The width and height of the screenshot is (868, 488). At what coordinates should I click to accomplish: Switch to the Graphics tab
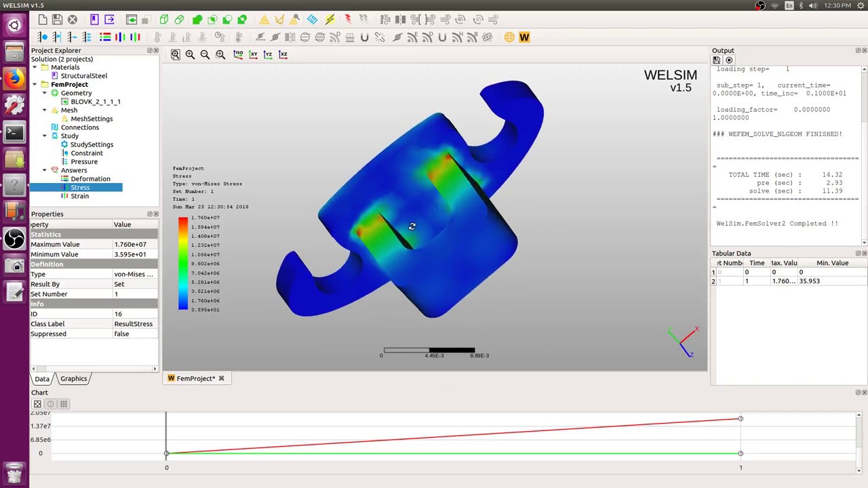73,379
